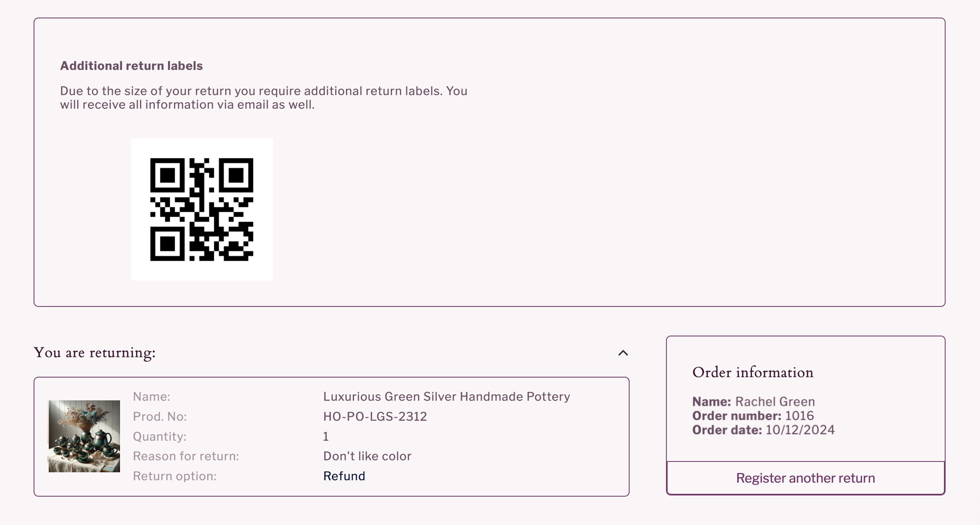
Task: Click the reason 'Don't like color'
Action: point(367,456)
